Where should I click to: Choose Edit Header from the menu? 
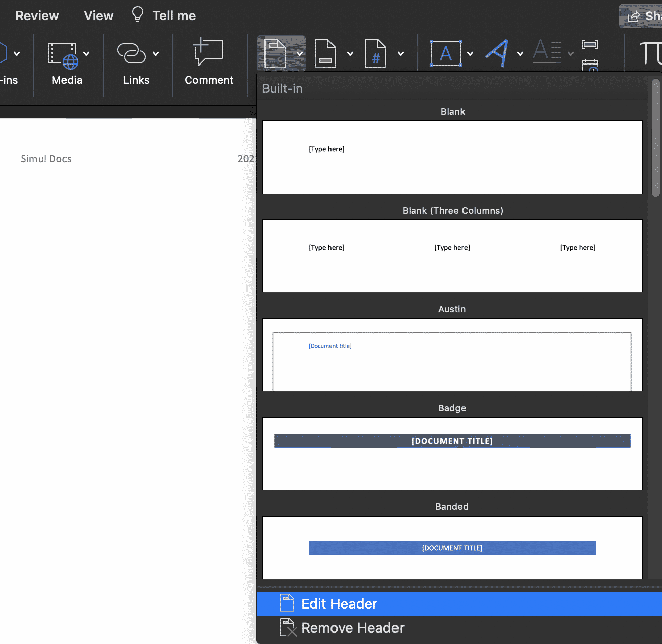(339, 603)
